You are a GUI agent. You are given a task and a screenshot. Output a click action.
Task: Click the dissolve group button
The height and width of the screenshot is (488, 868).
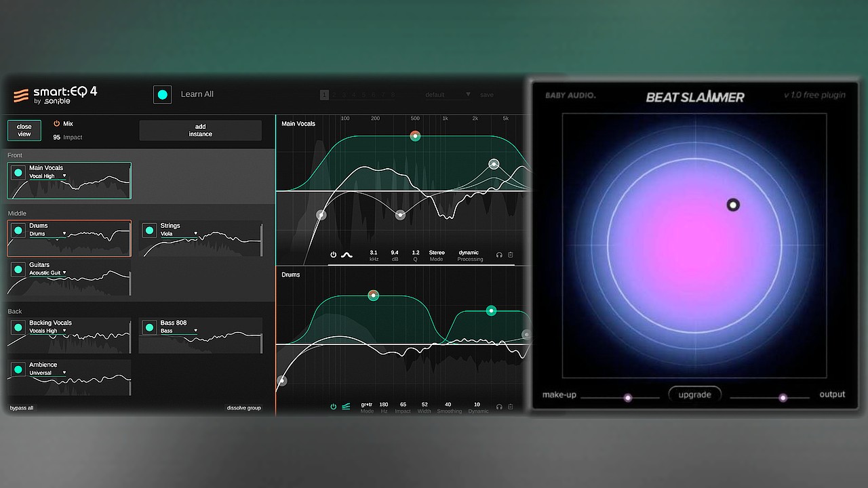pyautogui.click(x=243, y=408)
